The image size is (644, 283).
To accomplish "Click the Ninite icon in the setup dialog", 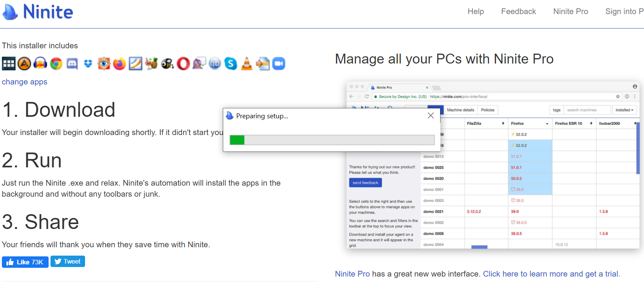I will click(230, 116).
